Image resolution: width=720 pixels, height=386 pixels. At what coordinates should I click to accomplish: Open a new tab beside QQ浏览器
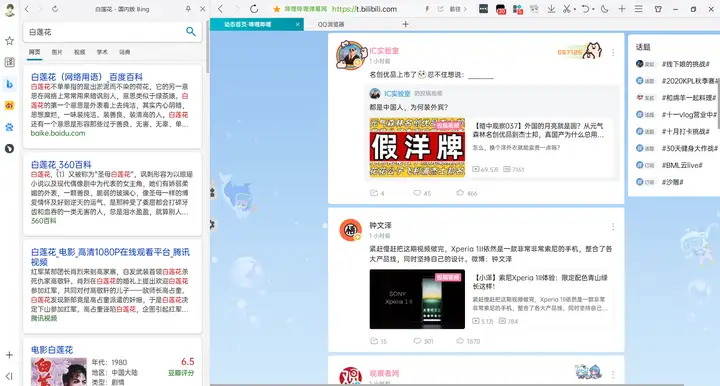coord(405,24)
